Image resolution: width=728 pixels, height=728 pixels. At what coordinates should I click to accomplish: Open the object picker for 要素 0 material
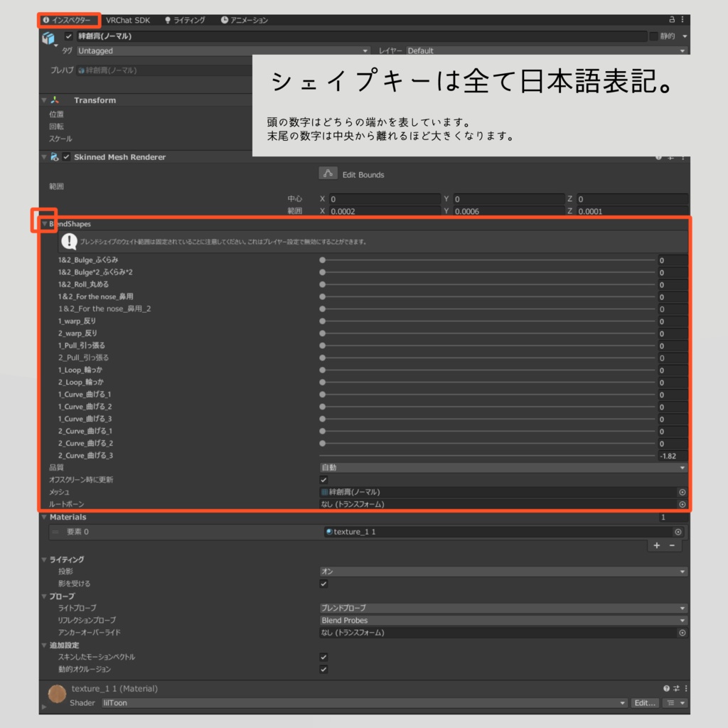coord(678,532)
